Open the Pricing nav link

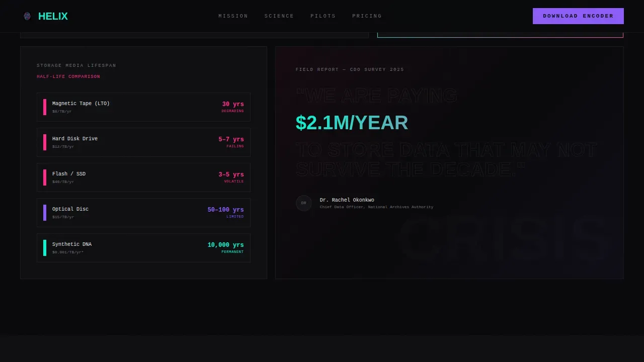tap(367, 16)
